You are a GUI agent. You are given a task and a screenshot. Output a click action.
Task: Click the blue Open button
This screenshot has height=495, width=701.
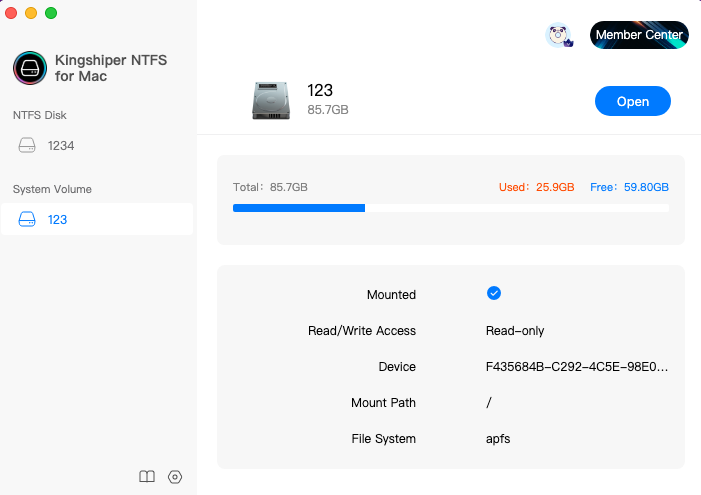(x=633, y=101)
